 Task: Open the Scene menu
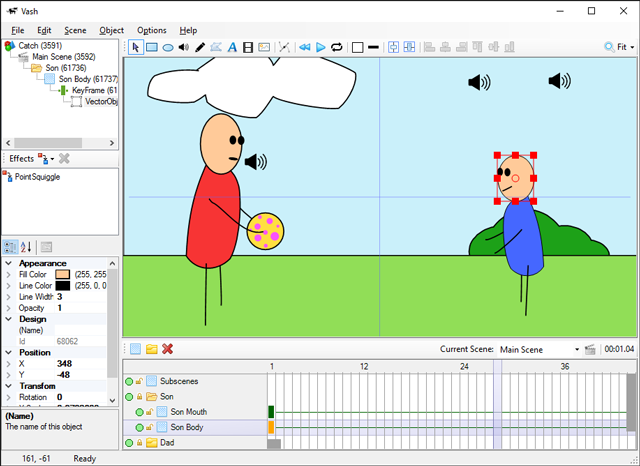(x=75, y=30)
